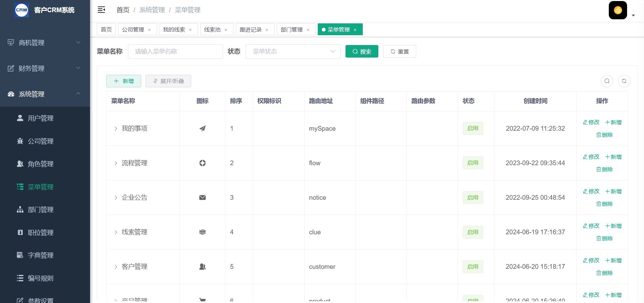The height and width of the screenshot is (303, 644).
Task: Click the 菜单名称 search input field
Action: 175,51
